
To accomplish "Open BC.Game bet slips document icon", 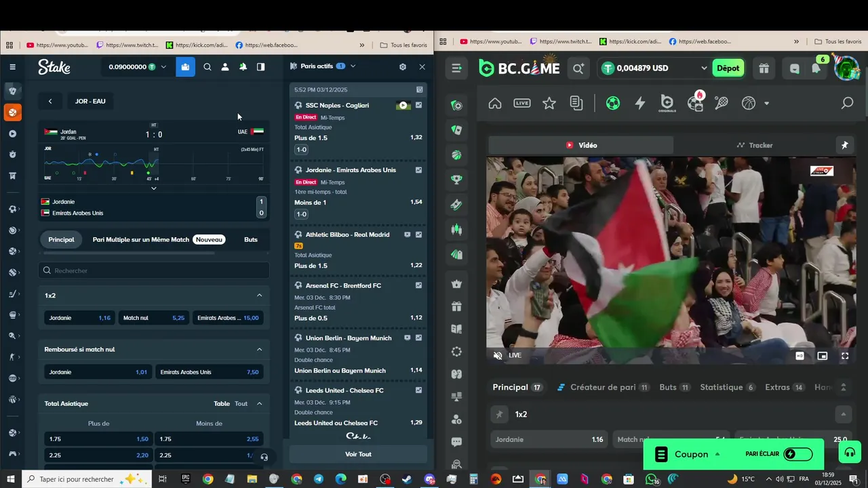I will (x=576, y=103).
